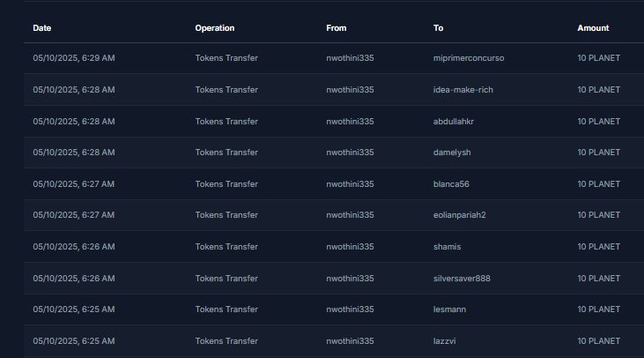This screenshot has width=644, height=358.
Task: Open lazzvi recipient profile
Action: 444,340
